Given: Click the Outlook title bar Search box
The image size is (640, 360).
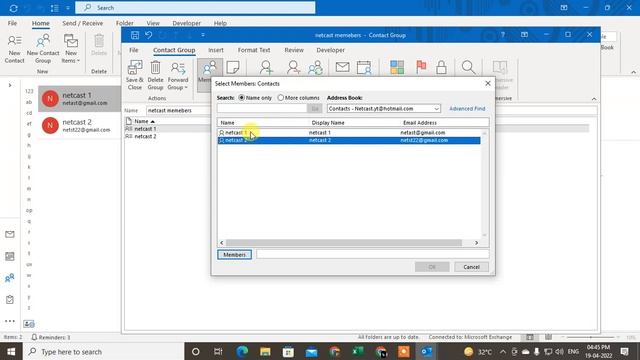Looking at the screenshot, I should [x=195, y=8].
